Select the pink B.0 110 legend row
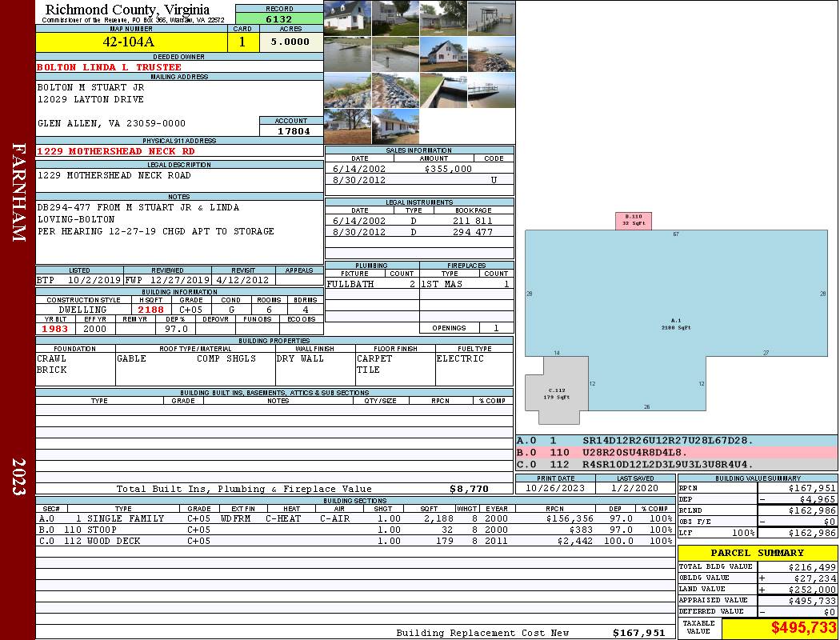 point(676,452)
